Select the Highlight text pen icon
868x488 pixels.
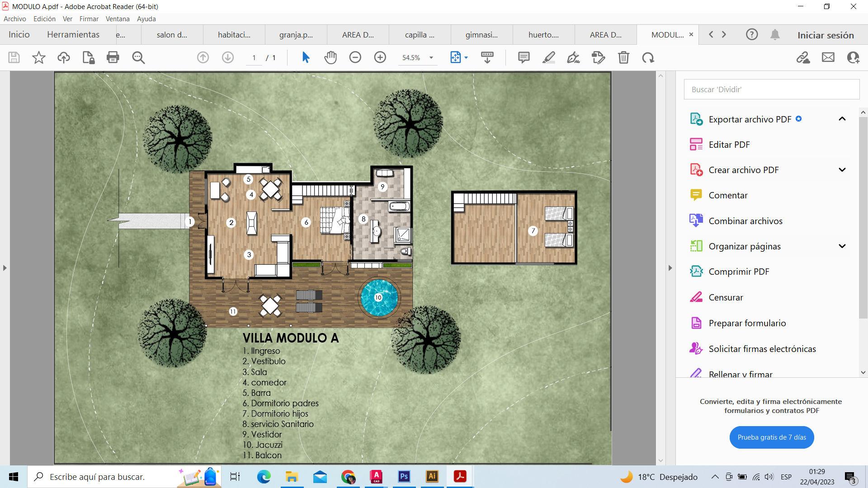pos(548,57)
